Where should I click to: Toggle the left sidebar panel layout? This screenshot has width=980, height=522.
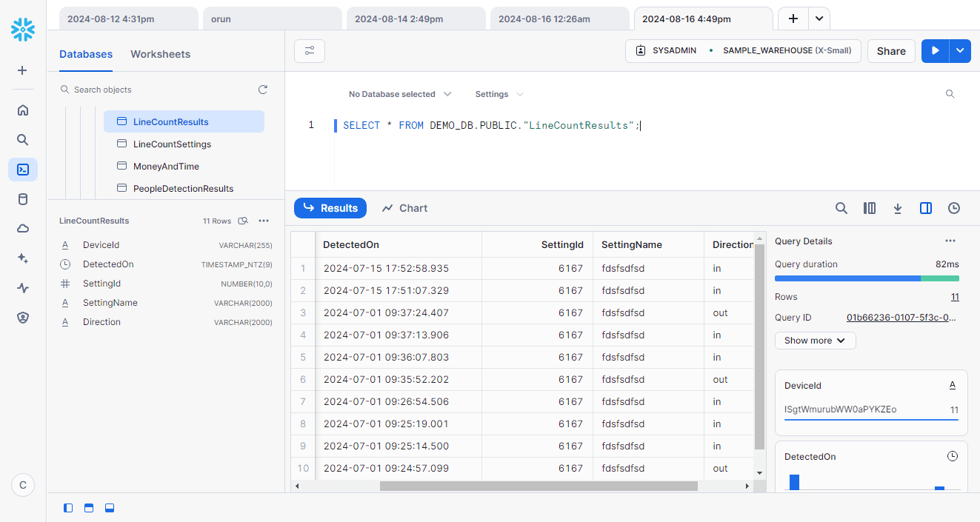coord(68,508)
